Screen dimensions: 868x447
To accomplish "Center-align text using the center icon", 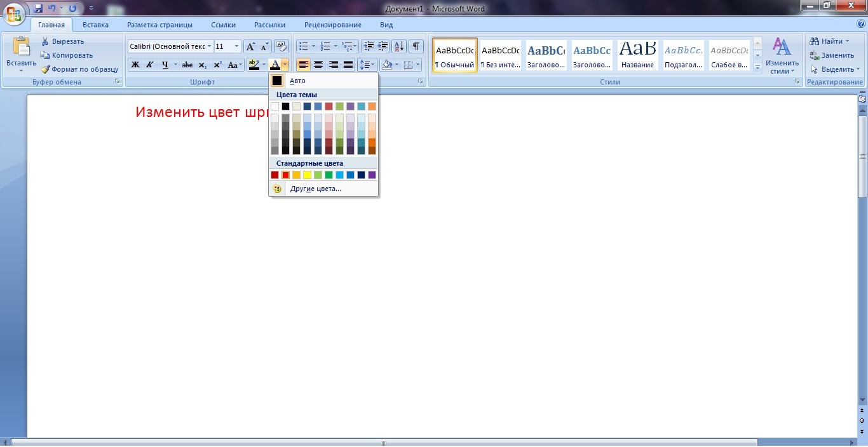I will pyautogui.click(x=318, y=65).
